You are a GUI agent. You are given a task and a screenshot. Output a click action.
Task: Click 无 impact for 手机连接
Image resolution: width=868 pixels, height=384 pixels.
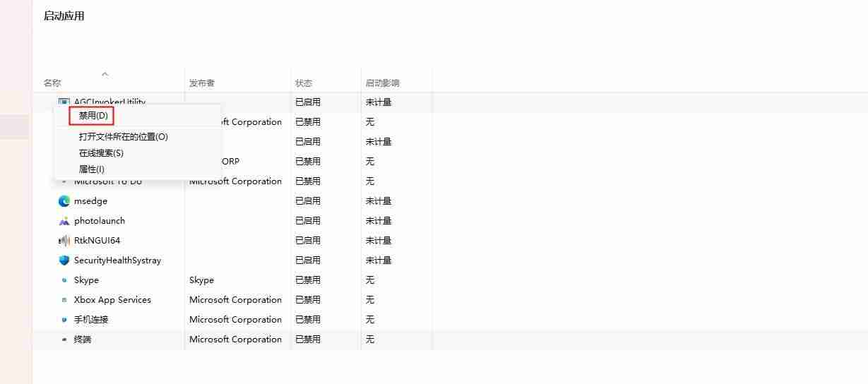coord(370,320)
